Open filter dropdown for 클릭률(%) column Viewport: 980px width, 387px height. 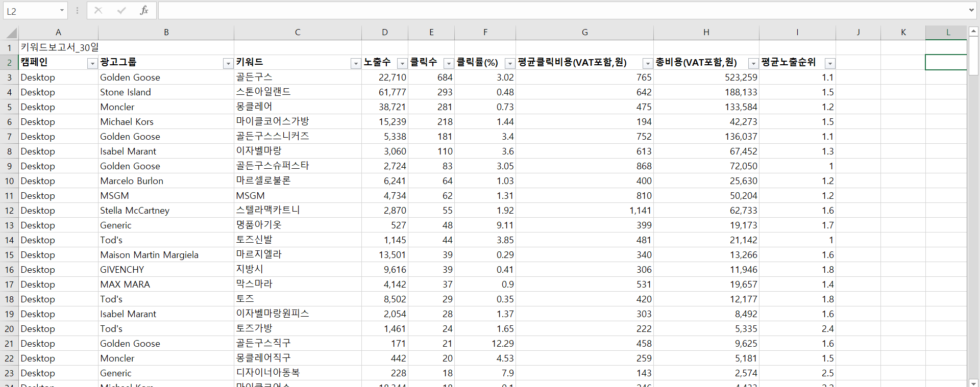(510, 63)
